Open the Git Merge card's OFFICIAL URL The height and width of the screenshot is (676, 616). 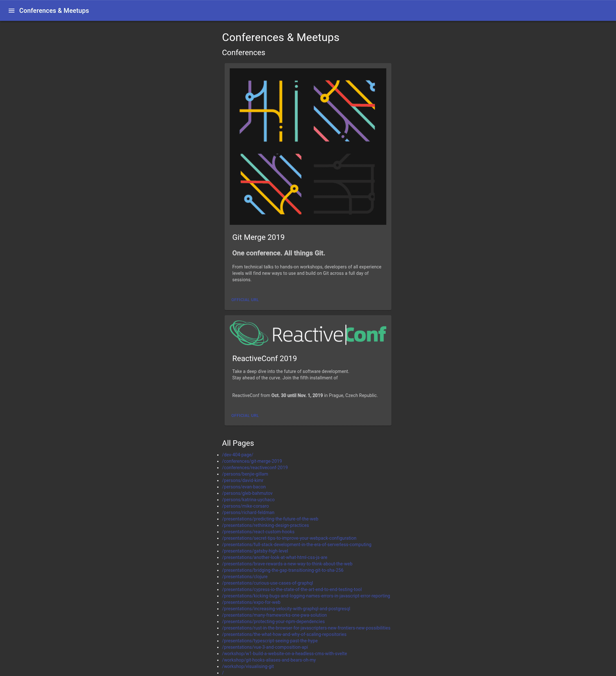click(x=245, y=300)
